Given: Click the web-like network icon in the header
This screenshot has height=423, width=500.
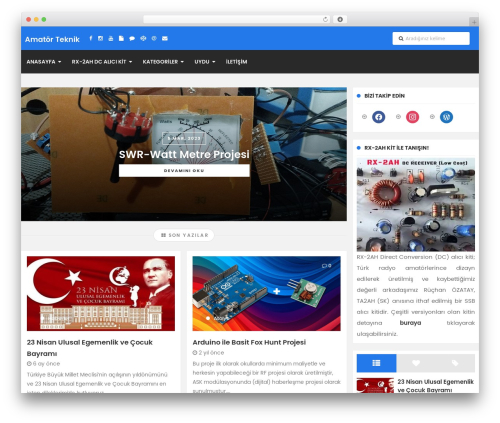Looking at the screenshot, I should tap(143, 38).
